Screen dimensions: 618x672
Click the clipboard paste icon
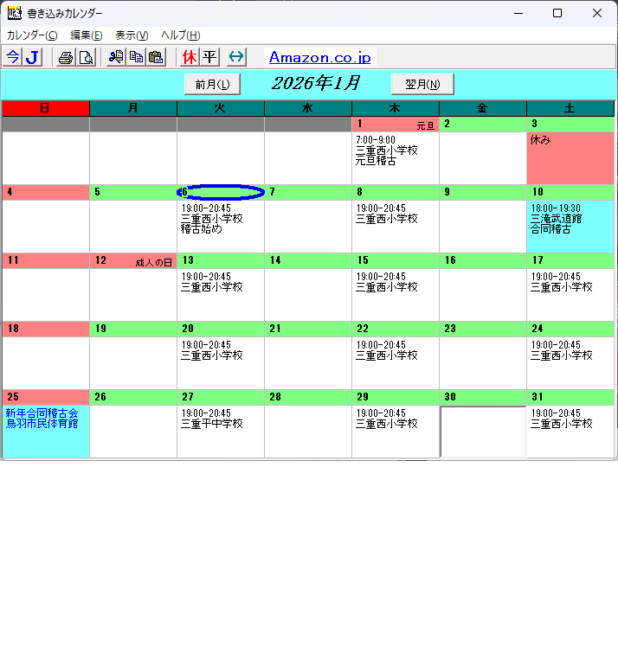tap(156, 57)
